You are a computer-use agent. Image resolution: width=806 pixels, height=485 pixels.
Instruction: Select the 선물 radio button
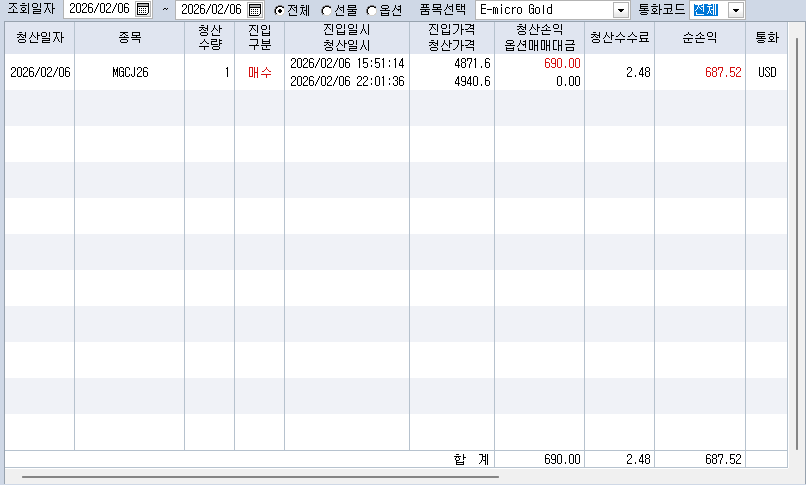pyautogui.click(x=326, y=10)
